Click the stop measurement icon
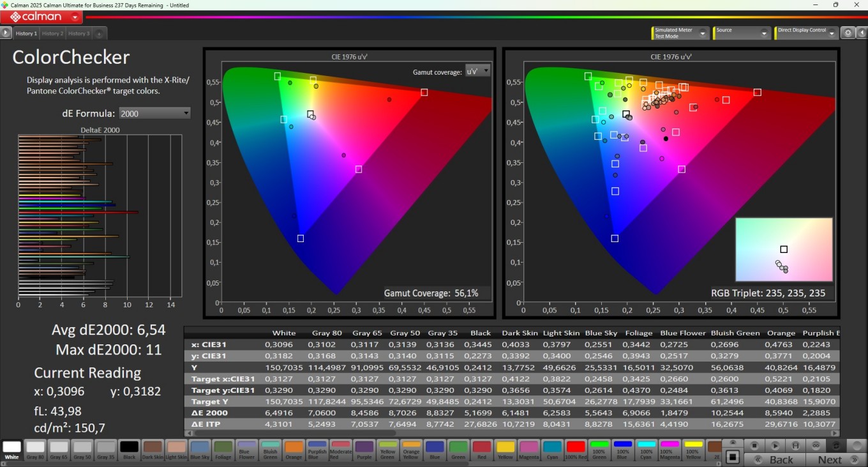The image size is (868, 467). (754, 445)
